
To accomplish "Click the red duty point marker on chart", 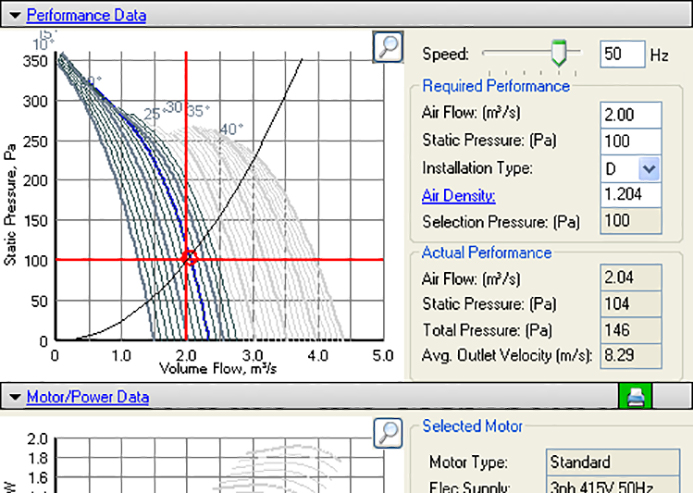I will coord(190,258).
